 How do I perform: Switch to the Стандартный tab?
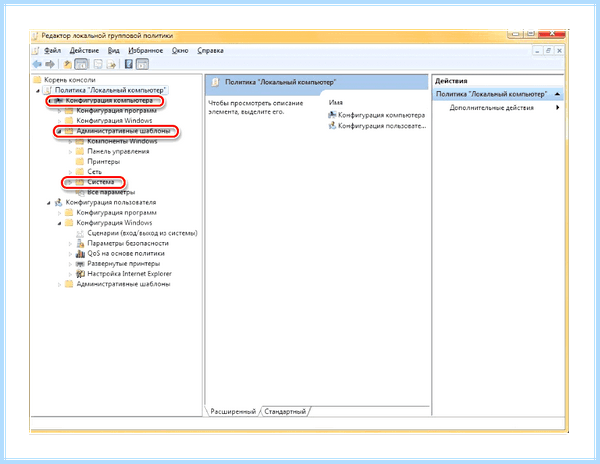[x=285, y=412]
